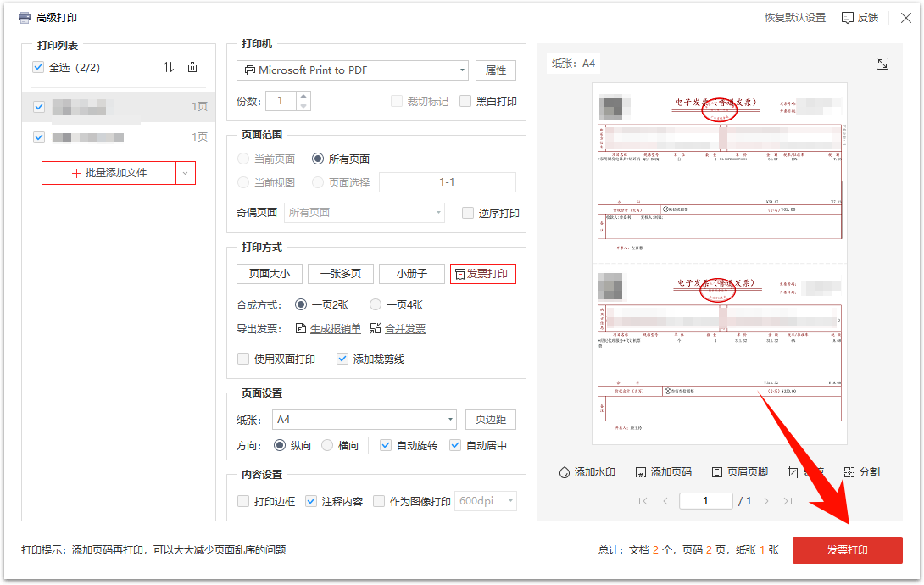Image resolution: width=924 pixels, height=585 pixels.
Task: Switch print mode to 小册子
Action: [413, 273]
